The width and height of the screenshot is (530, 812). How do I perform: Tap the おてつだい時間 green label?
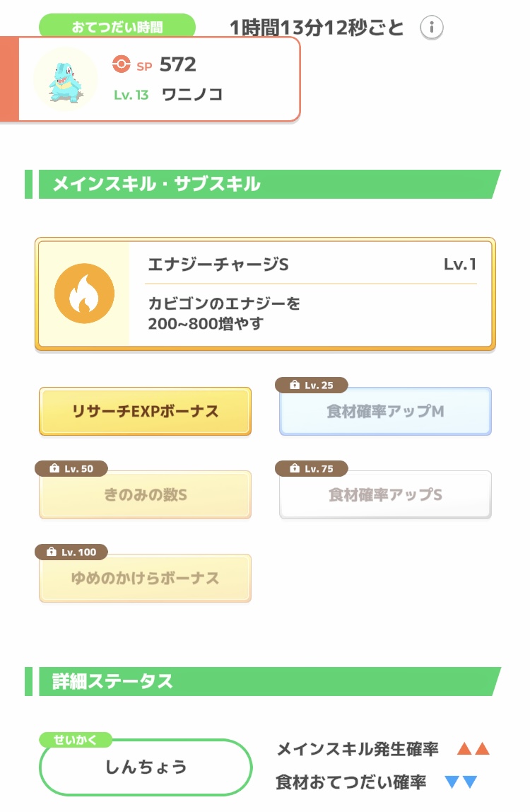point(117,28)
